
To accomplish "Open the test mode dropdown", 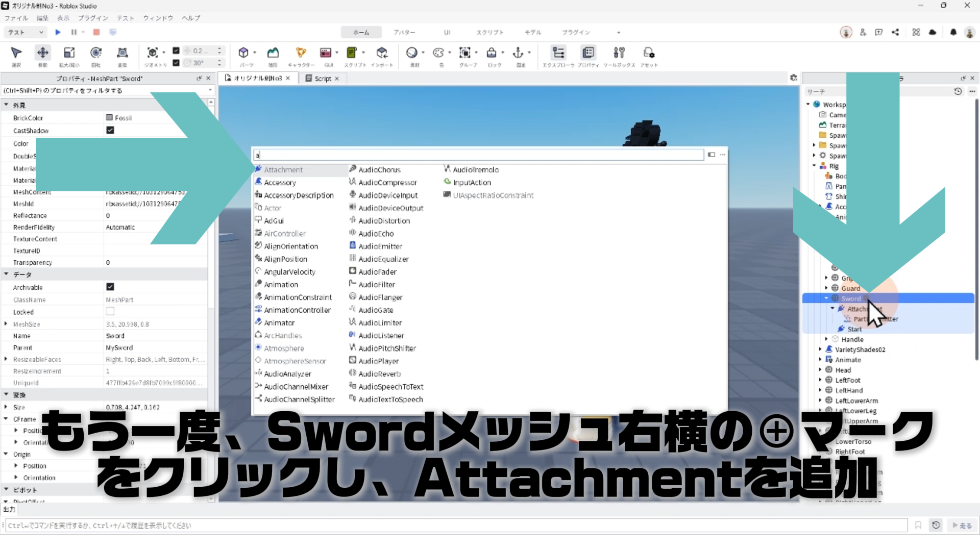I will (x=26, y=32).
